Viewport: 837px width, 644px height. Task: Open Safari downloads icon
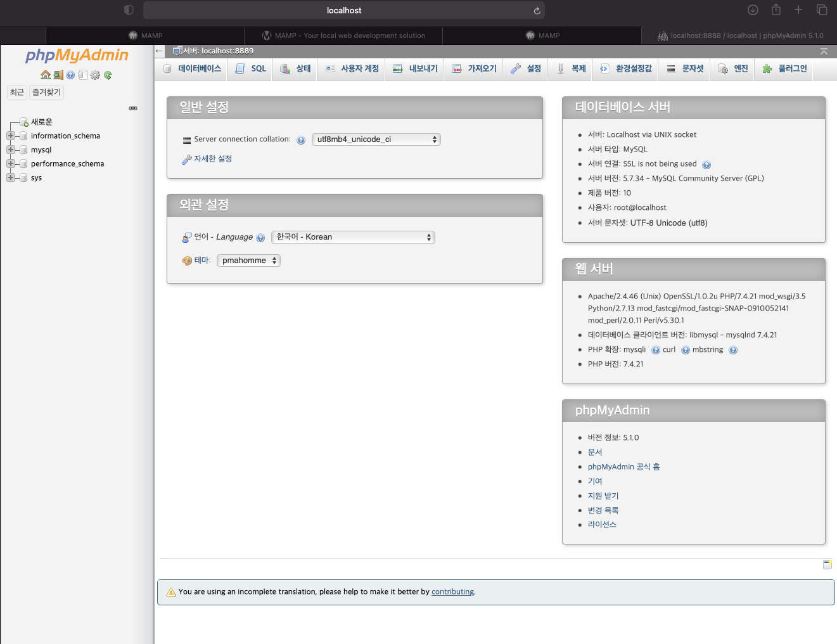pyautogui.click(x=753, y=10)
